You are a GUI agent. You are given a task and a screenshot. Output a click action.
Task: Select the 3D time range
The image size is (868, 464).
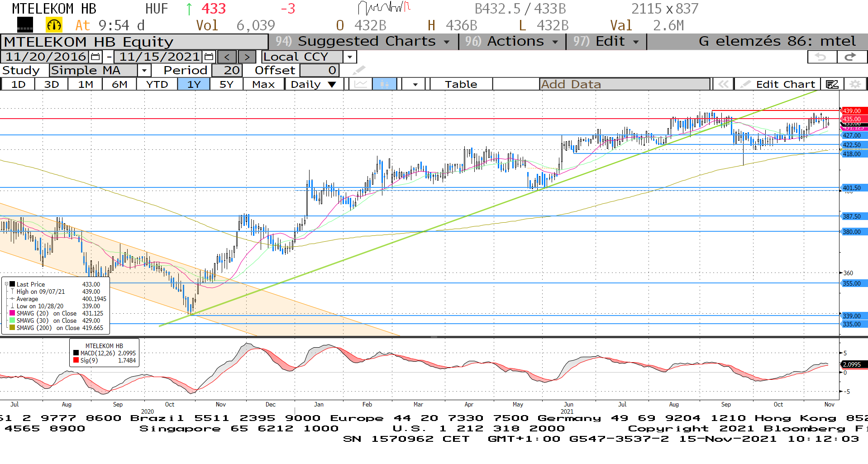tap(52, 84)
